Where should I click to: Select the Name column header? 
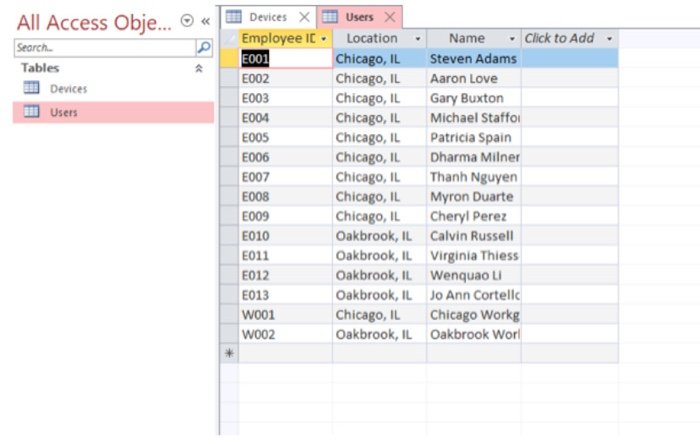(474, 38)
